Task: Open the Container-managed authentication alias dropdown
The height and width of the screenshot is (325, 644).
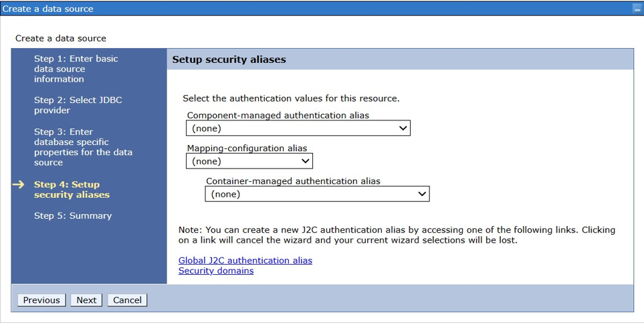Action: tap(317, 195)
